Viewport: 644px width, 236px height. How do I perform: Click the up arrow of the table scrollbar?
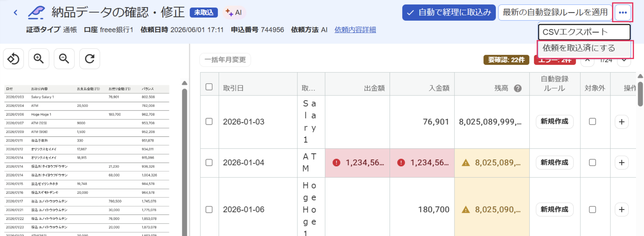click(x=640, y=76)
